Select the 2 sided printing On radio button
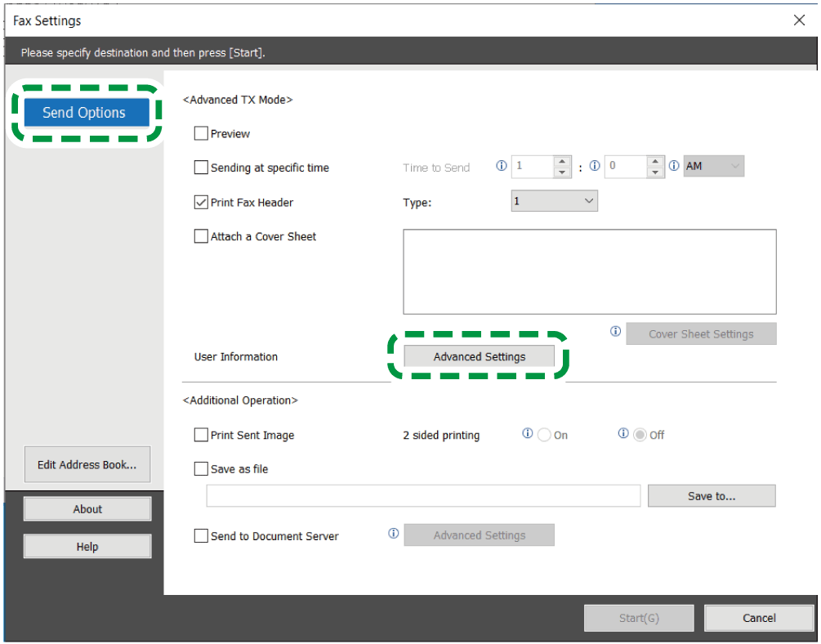This screenshot has height=644, width=821. pyautogui.click(x=544, y=435)
